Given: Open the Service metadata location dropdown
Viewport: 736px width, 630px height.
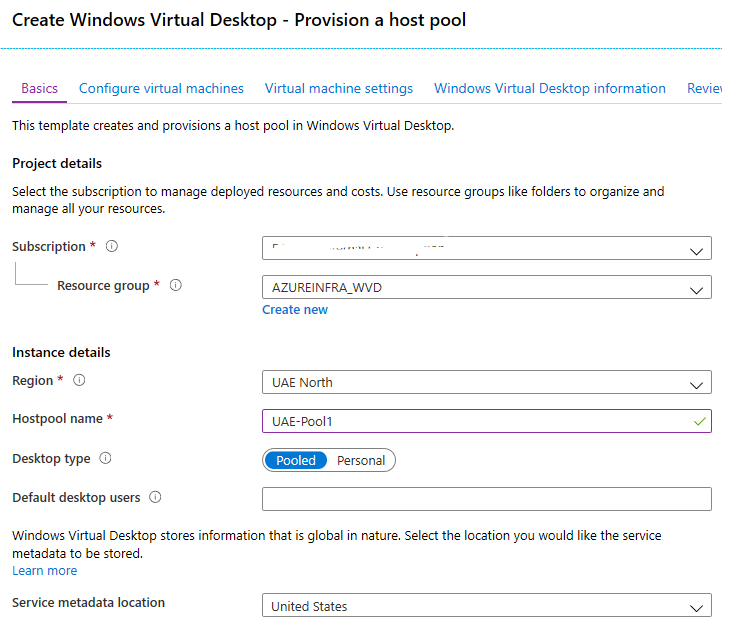Looking at the screenshot, I should tap(487, 606).
